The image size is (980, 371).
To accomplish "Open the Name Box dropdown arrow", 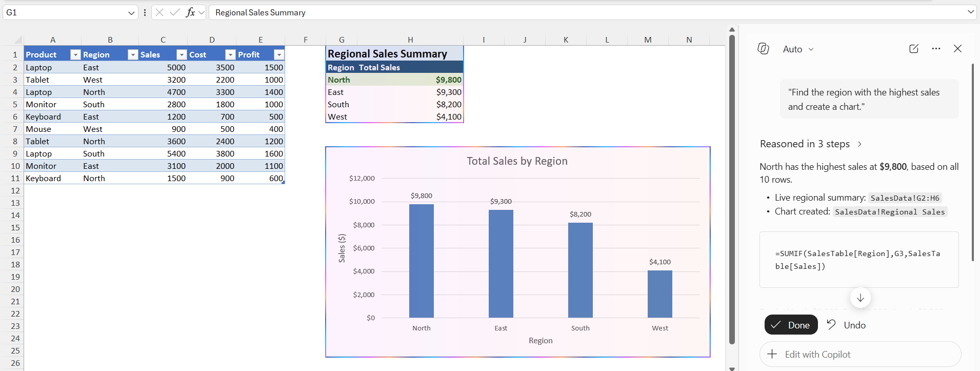I will pyautogui.click(x=132, y=13).
